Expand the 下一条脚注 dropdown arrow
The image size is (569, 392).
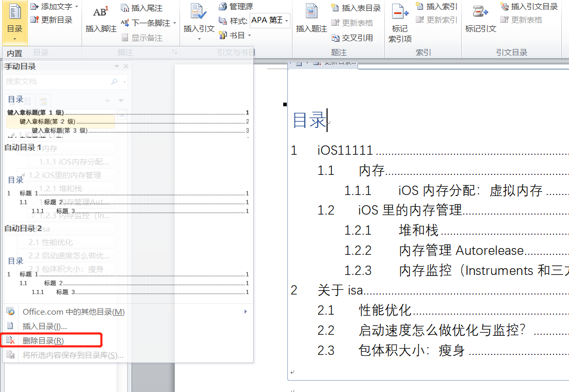click(x=174, y=23)
